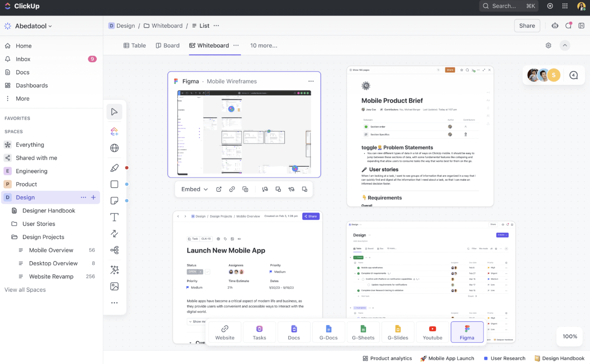Select the pointer tool in whiteboard toolbar
This screenshot has width=590, height=364.
coord(114,112)
